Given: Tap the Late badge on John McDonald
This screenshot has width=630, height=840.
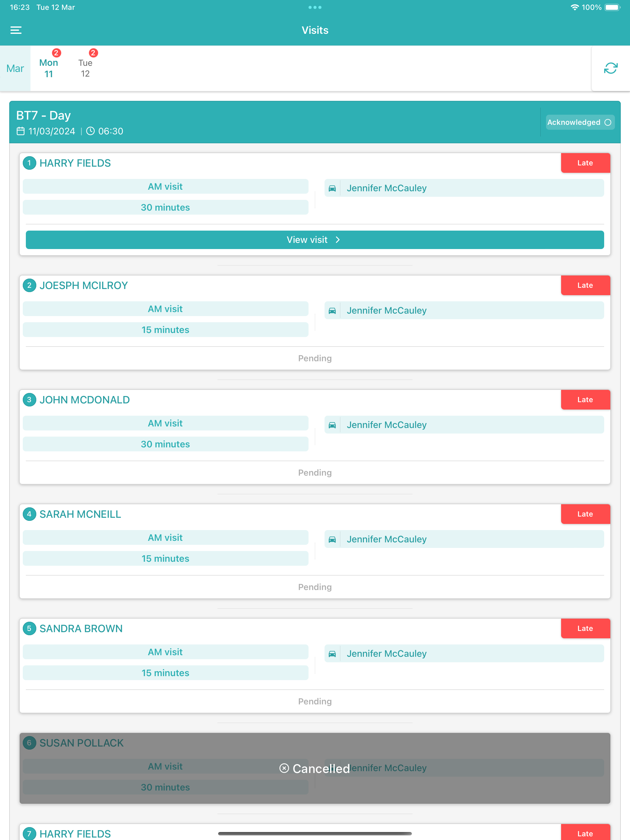Looking at the screenshot, I should 585,399.
